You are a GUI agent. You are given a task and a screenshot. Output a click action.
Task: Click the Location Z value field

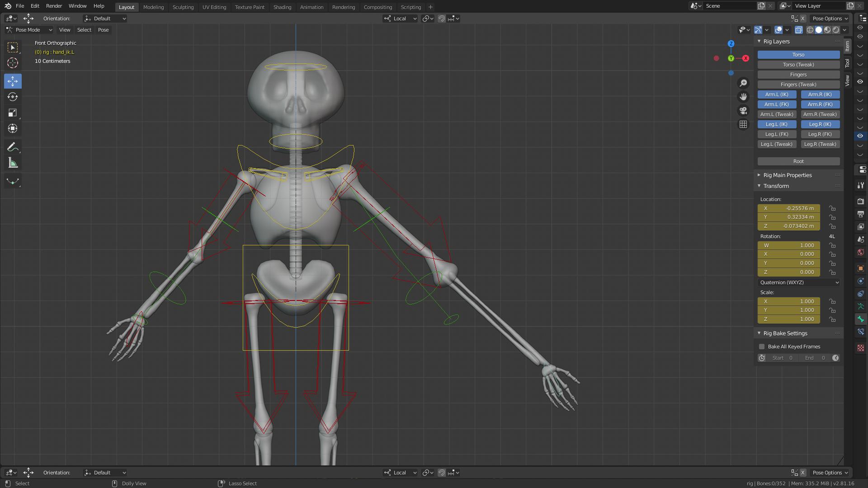pyautogui.click(x=789, y=226)
